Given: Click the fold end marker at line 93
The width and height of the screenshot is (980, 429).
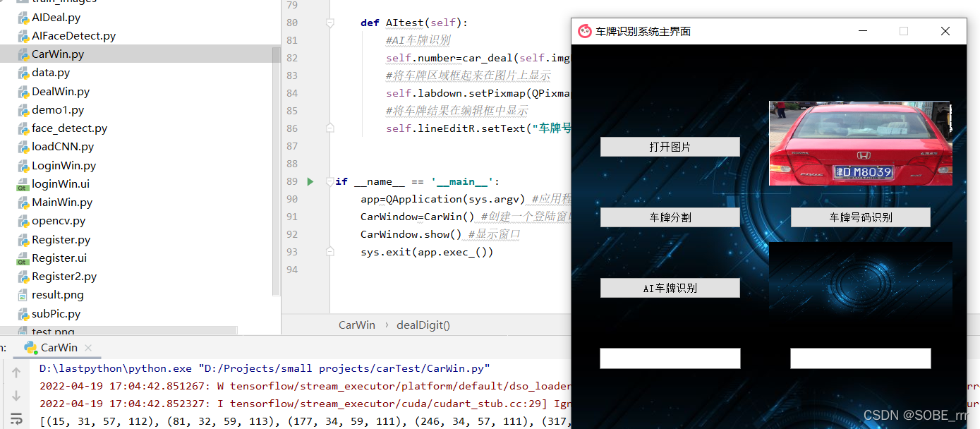Looking at the screenshot, I should 329,252.
